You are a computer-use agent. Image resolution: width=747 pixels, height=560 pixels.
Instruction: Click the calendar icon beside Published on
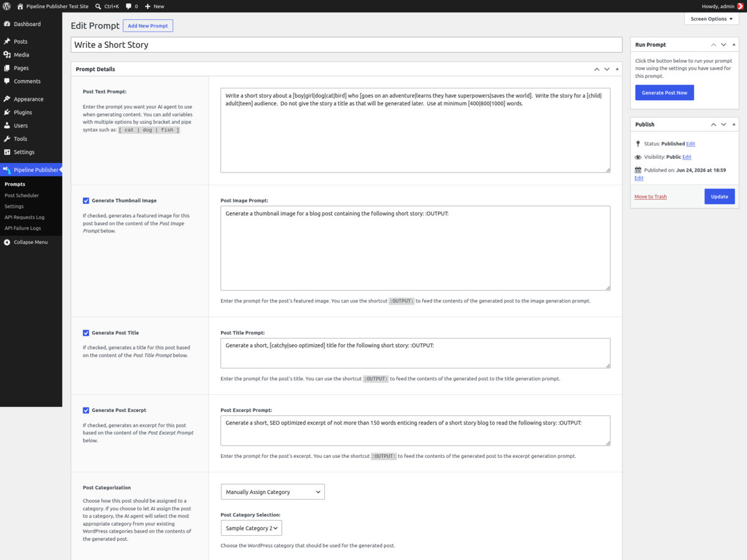point(638,170)
